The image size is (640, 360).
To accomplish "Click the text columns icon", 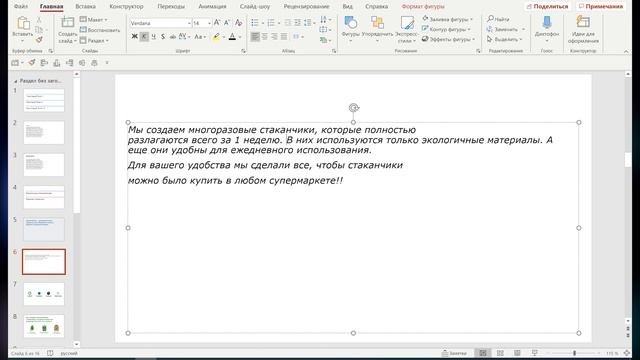I will click(297, 37).
